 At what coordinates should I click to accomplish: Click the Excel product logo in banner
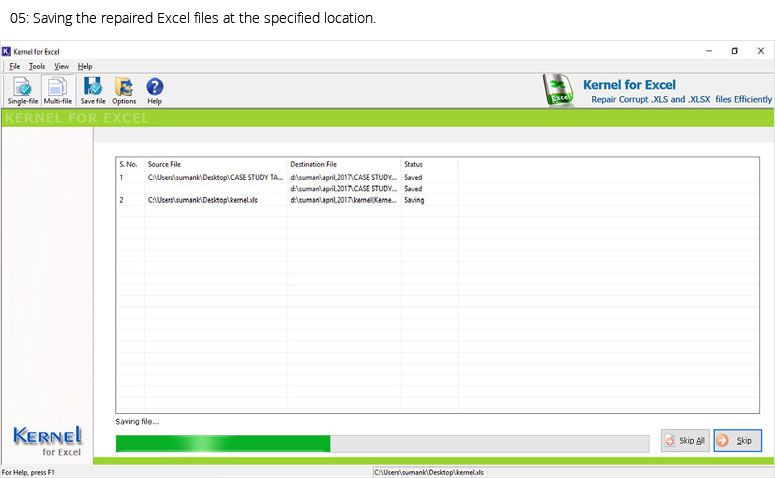click(559, 89)
